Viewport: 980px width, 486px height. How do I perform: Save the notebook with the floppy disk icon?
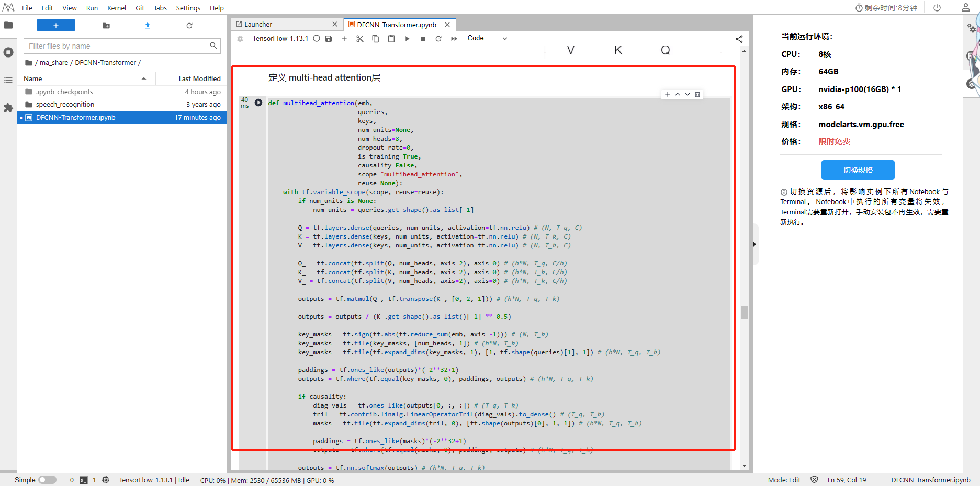pos(329,39)
